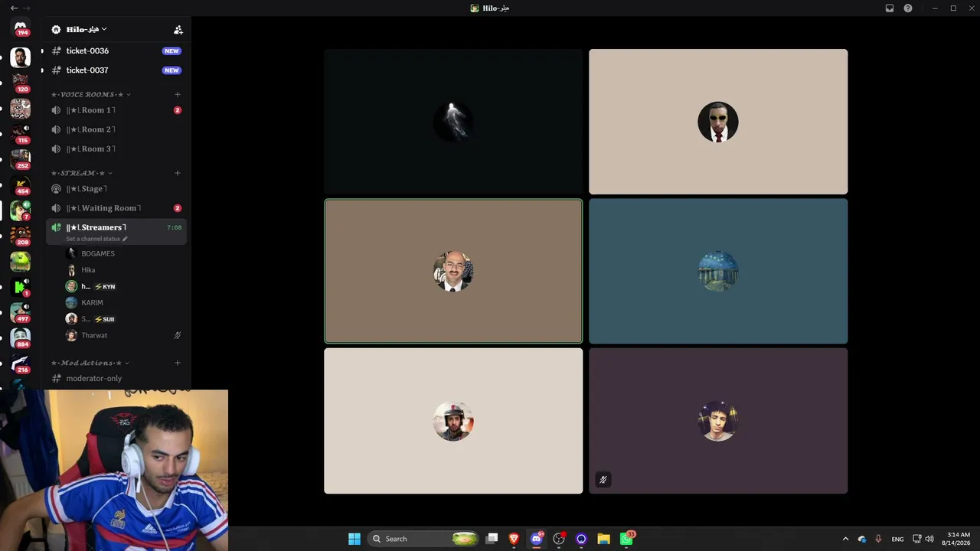The width and height of the screenshot is (980, 551).
Task: Click Set a channel status text
Action: (93, 239)
